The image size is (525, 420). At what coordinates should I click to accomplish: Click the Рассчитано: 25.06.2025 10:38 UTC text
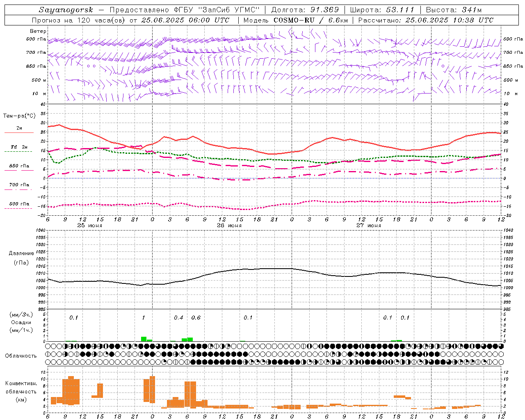click(x=426, y=20)
